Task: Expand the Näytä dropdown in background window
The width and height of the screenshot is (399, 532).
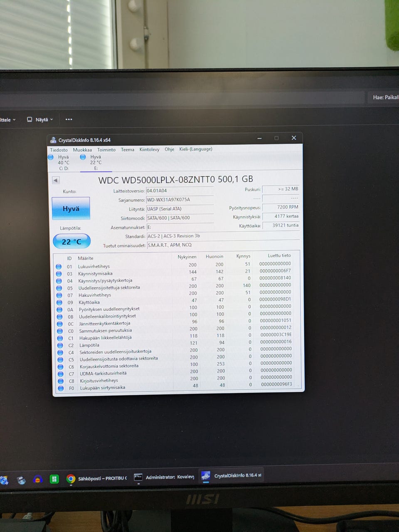Action: coord(40,119)
